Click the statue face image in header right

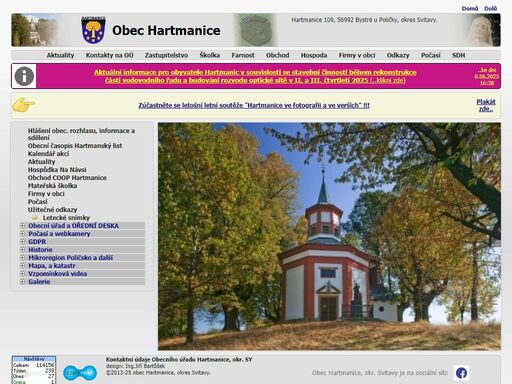[481, 30]
